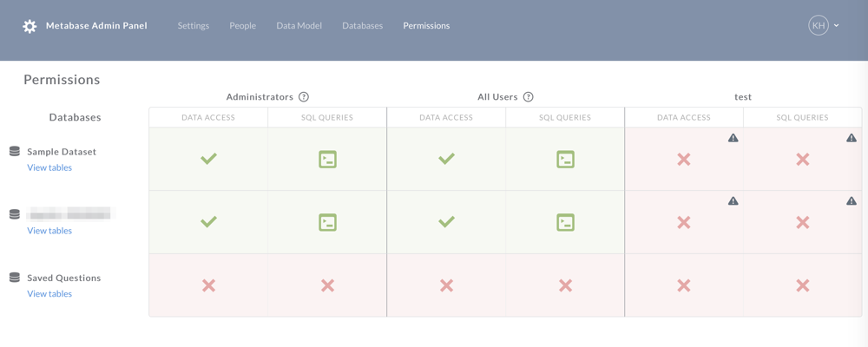868x347 pixels.
Task: Click the Saved Questions database icon
Action: (15, 278)
